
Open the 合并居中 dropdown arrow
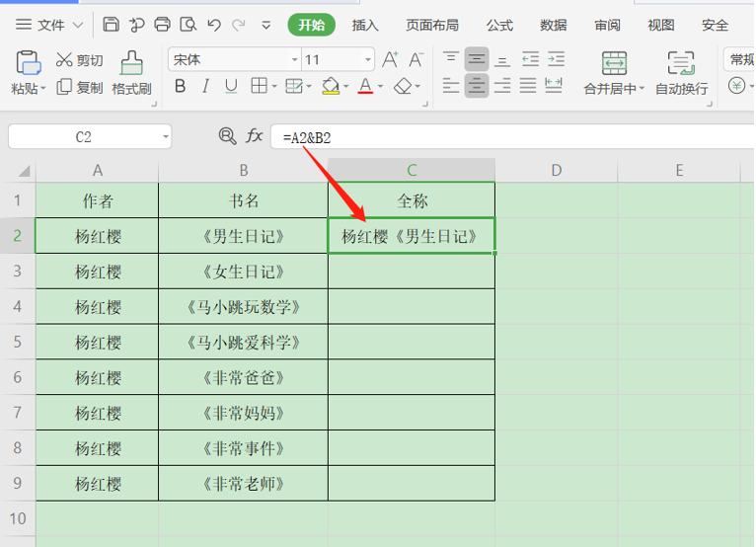click(x=642, y=89)
